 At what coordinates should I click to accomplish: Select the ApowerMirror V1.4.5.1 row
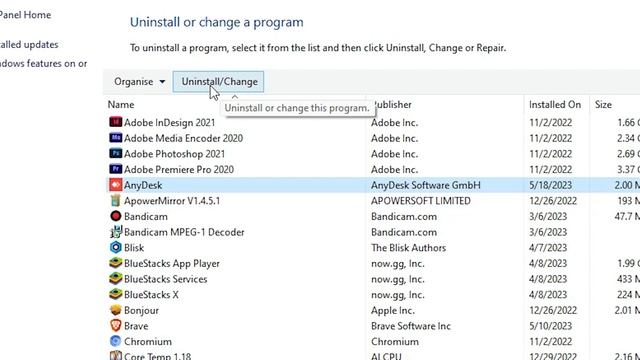(373, 200)
